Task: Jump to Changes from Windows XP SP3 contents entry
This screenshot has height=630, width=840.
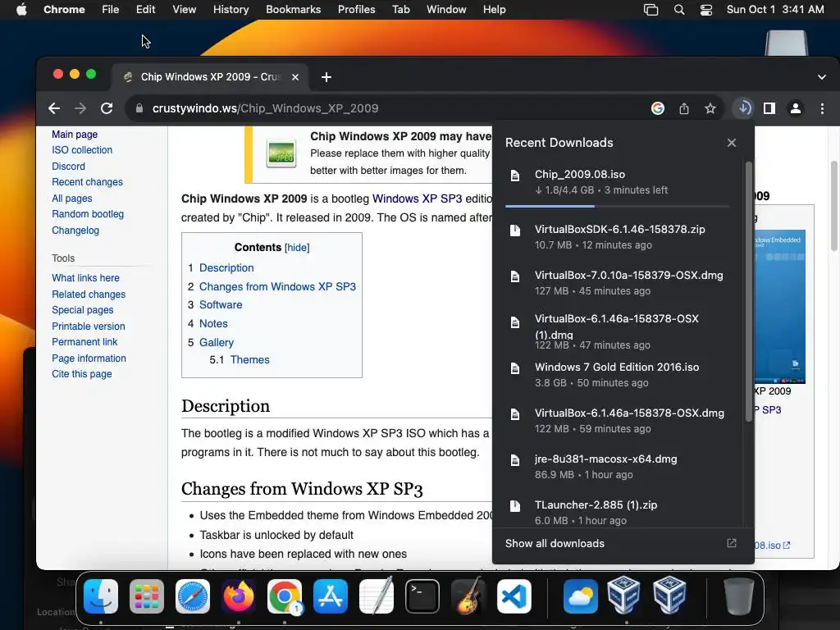Action: point(277,286)
